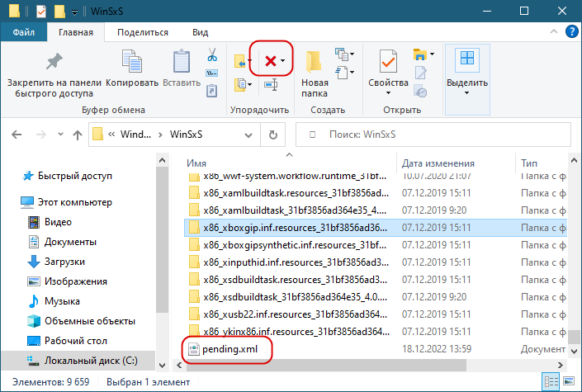Click the Properties quick access toolbar icon

41,11
